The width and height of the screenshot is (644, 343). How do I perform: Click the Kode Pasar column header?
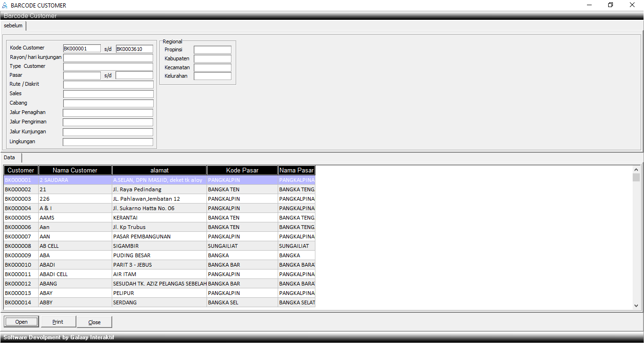(x=242, y=170)
